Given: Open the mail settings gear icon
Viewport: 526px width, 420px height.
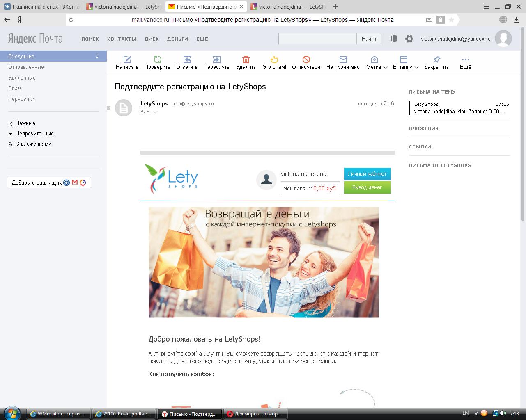Looking at the screenshot, I should pyautogui.click(x=409, y=39).
